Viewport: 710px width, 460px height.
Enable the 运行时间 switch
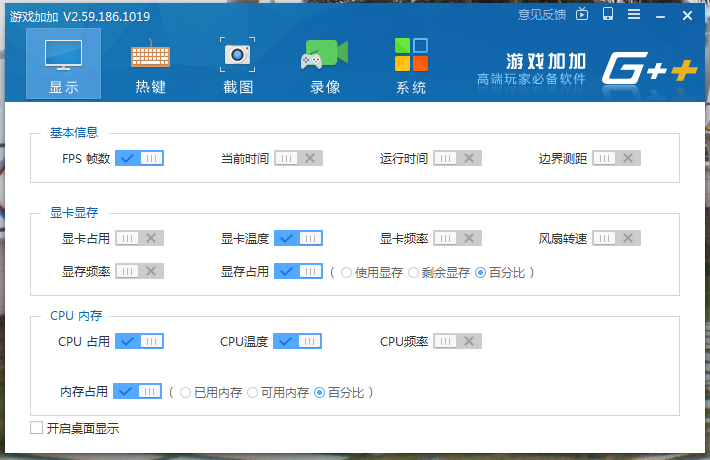pos(457,158)
